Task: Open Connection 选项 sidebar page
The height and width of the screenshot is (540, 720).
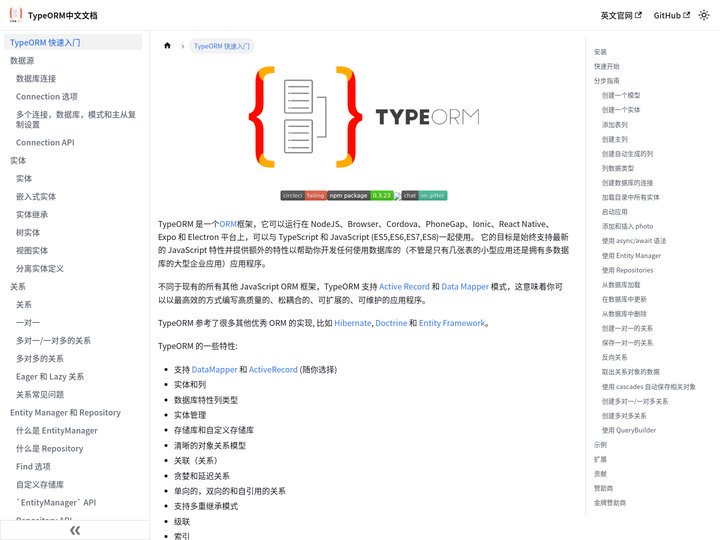Action: pos(46,96)
